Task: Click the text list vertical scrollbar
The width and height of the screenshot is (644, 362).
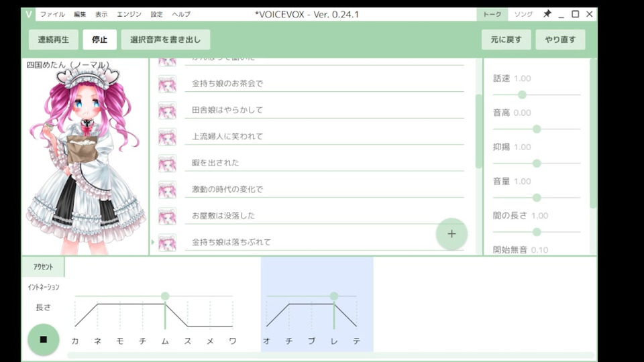Action: pyautogui.click(x=478, y=131)
